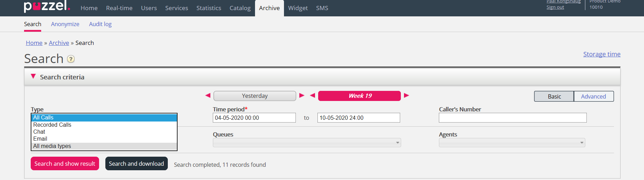The height and width of the screenshot is (180, 644).
Task: Open the Agents dropdown
Action: (512, 143)
